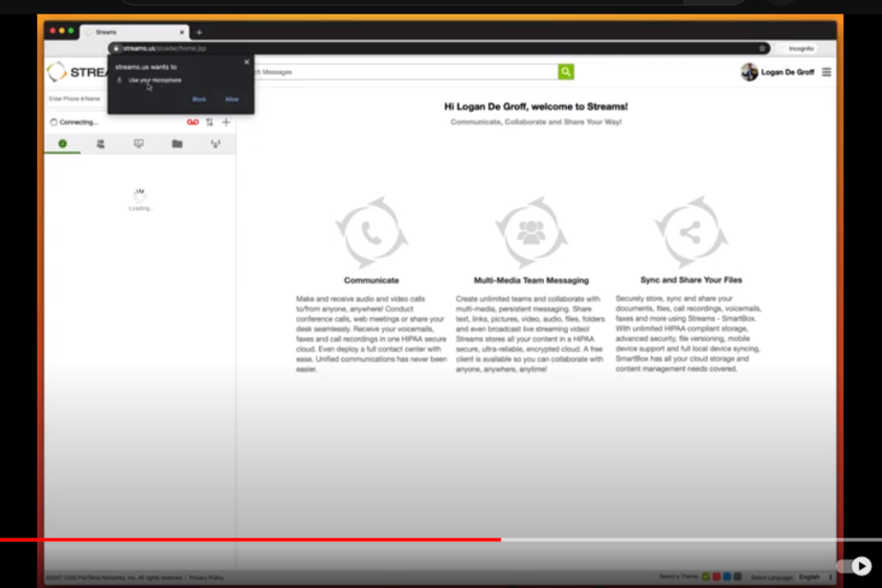Focus the Search Messages field
The width and height of the screenshot is (882, 588).
pyautogui.click(x=405, y=72)
